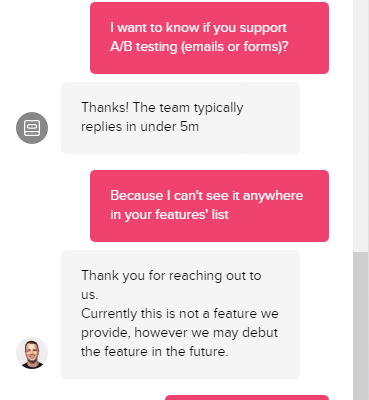
Task: Click the gray chatbot avatar icon
Action: (32, 128)
